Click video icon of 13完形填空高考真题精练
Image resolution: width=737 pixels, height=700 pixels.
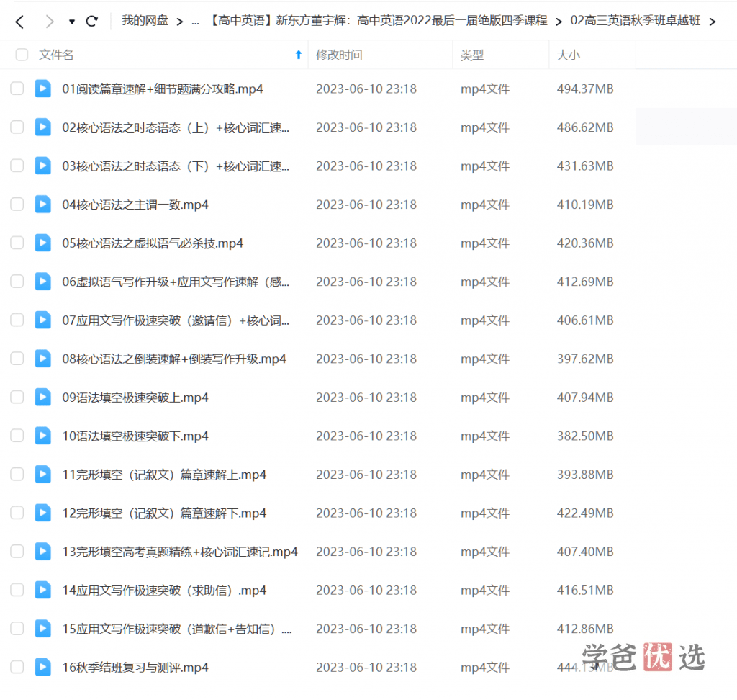(x=42, y=552)
